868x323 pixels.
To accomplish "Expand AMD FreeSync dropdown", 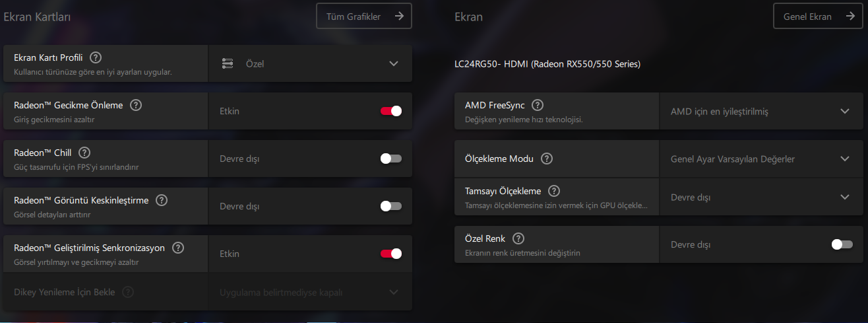I will (x=760, y=111).
